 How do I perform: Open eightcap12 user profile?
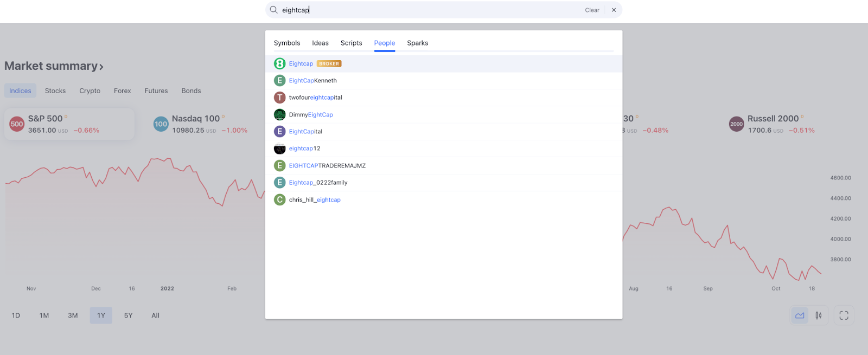coord(444,149)
